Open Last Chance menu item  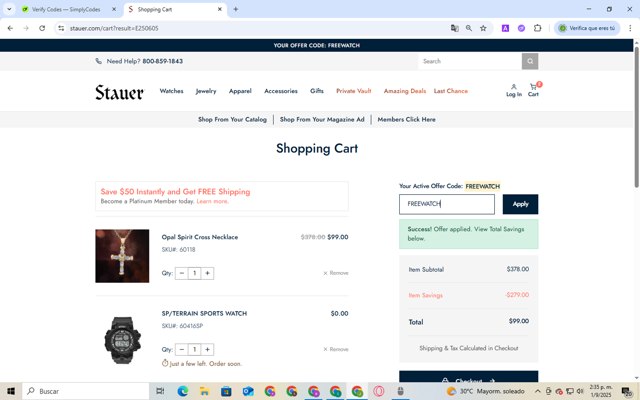451,91
